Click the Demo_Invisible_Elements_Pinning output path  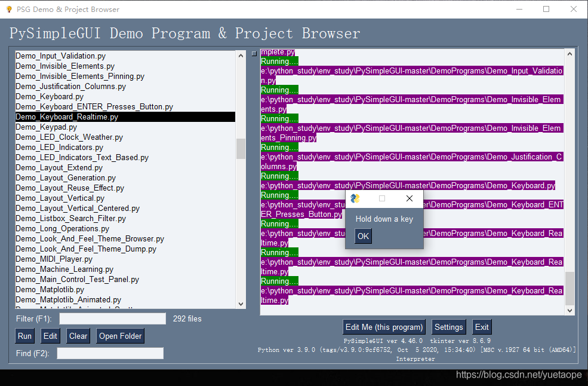pos(412,133)
